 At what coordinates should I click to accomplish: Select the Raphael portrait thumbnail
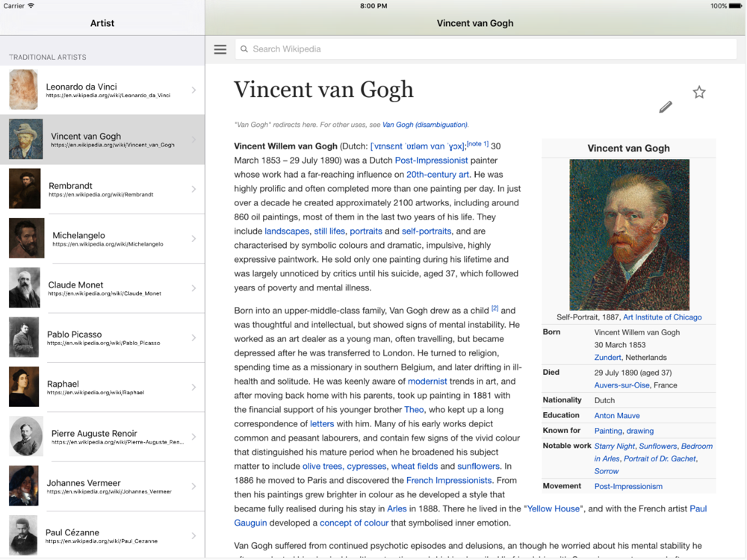pos(24,387)
